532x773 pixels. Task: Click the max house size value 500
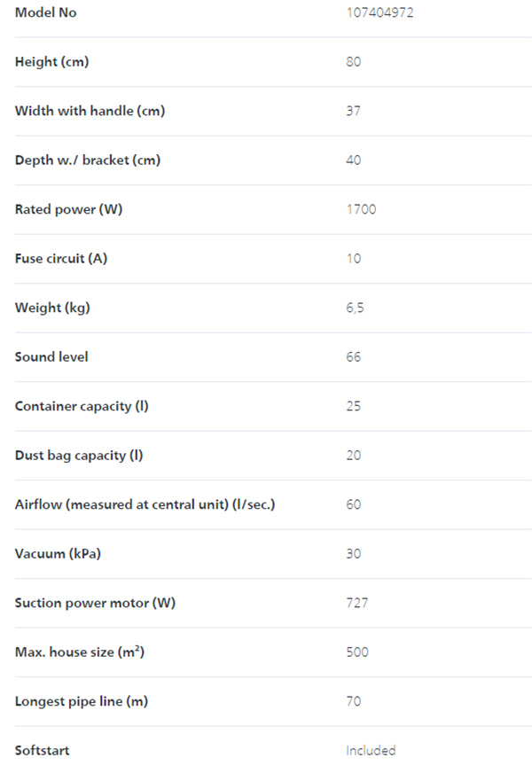click(x=357, y=652)
